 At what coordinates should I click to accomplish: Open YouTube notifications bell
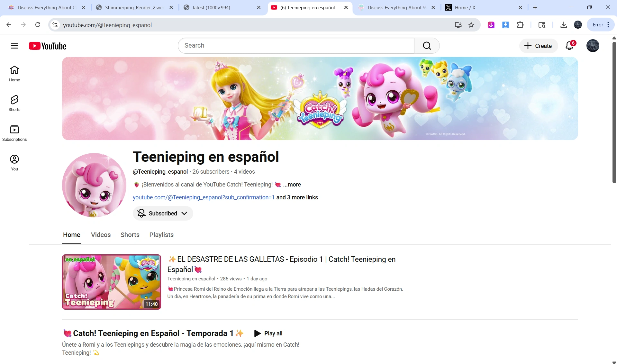coord(569,46)
